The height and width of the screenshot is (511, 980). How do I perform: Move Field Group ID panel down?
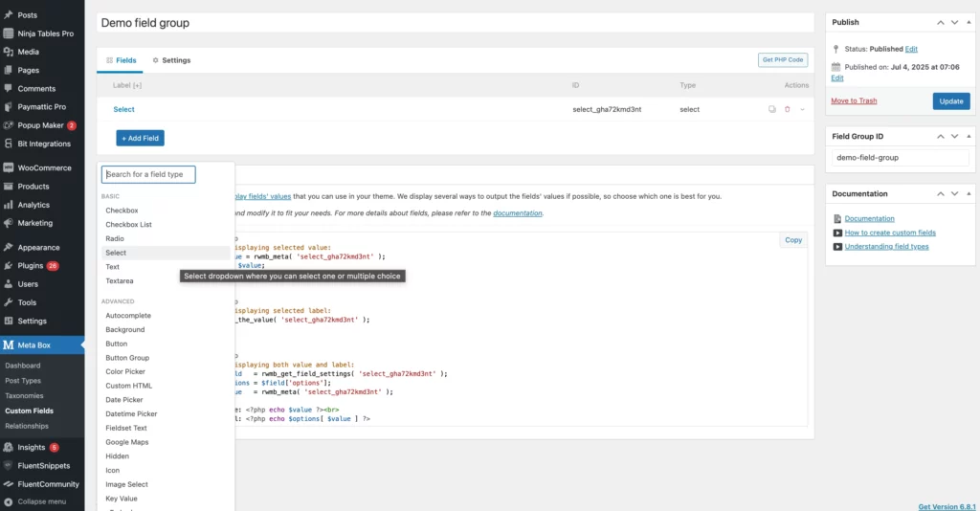(954, 136)
